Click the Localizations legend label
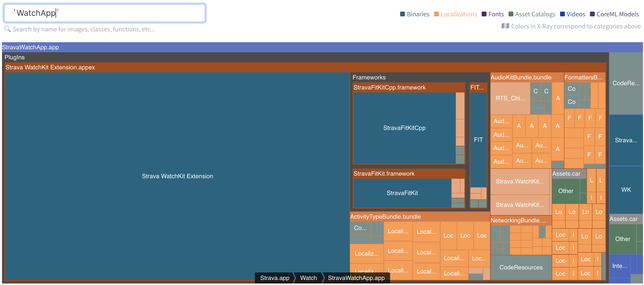This screenshot has height=285, width=644. pos(459,14)
